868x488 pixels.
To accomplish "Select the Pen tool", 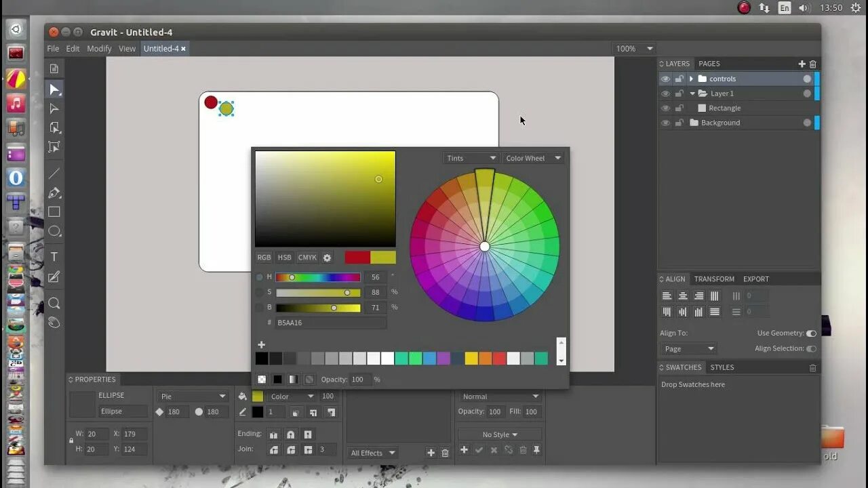I will pyautogui.click(x=54, y=193).
